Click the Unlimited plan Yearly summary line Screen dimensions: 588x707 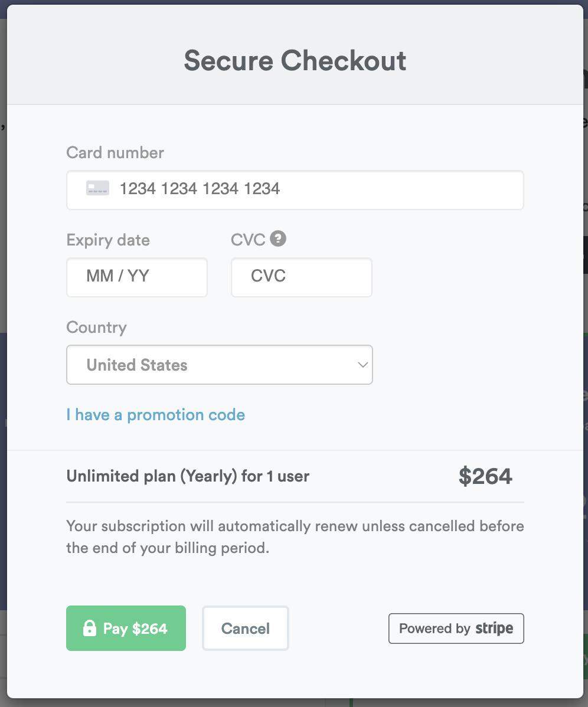click(x=188, y=476)
